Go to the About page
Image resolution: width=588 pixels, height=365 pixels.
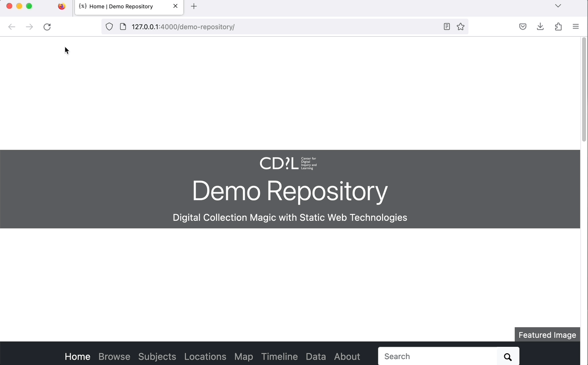coord(347,357)
